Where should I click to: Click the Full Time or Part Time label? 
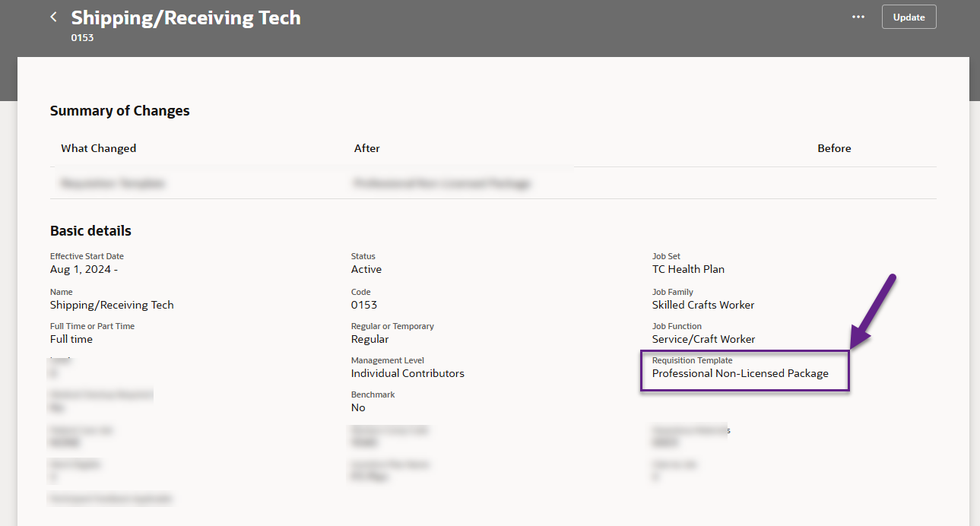coord(92,326)
